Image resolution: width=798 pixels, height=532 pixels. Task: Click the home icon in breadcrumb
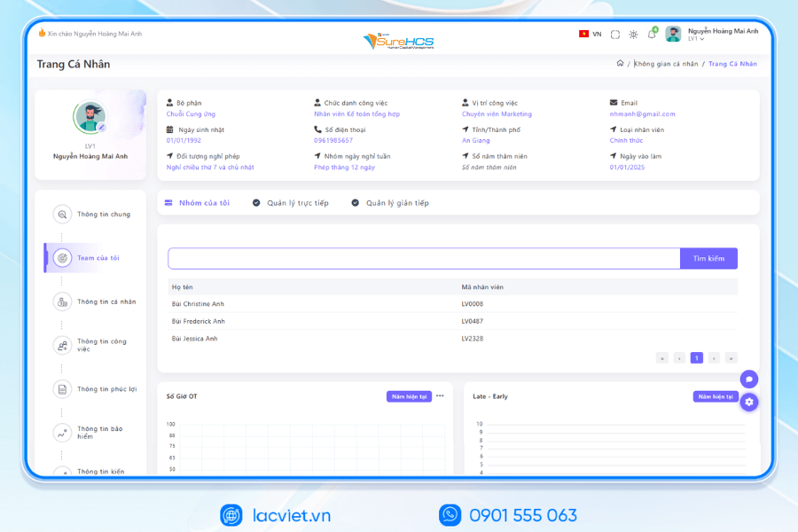[620, 64]
